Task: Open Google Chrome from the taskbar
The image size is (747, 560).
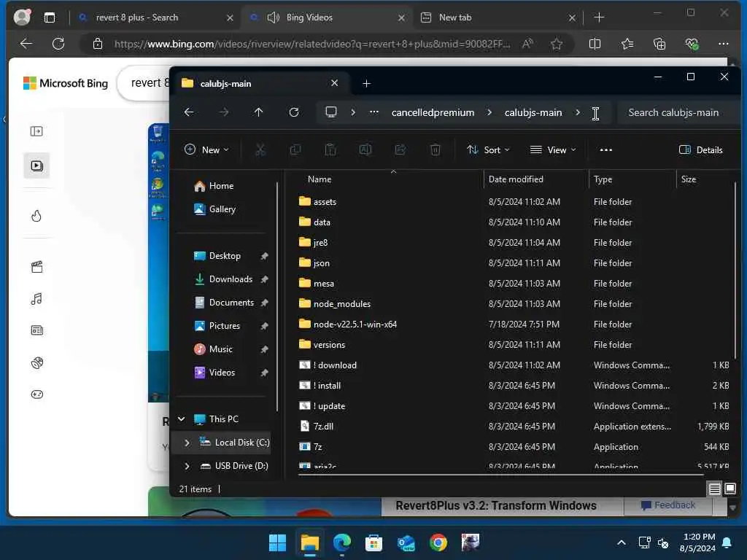Action: [438, 542]
